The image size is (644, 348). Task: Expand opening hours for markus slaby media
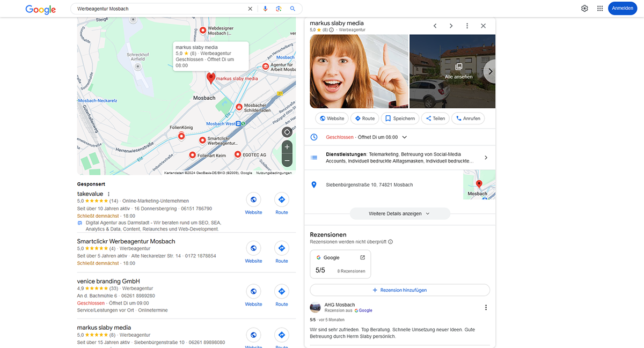pos(405,137)
